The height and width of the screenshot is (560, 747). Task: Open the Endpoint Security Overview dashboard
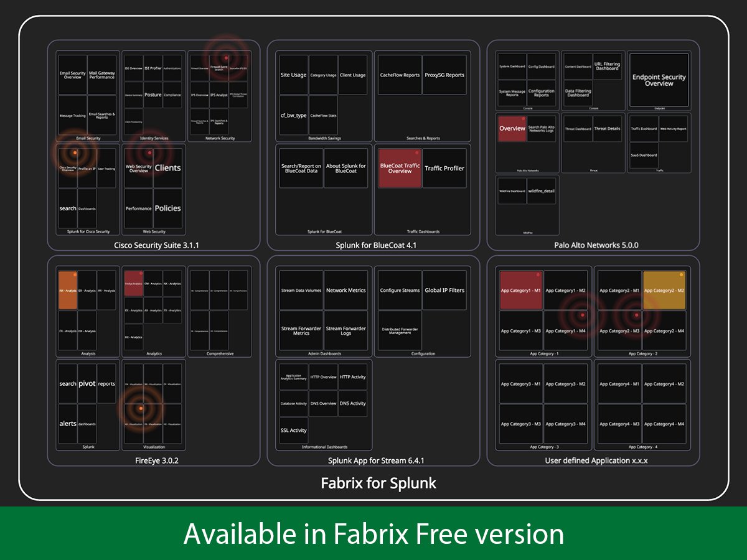(x=660, y=80)
